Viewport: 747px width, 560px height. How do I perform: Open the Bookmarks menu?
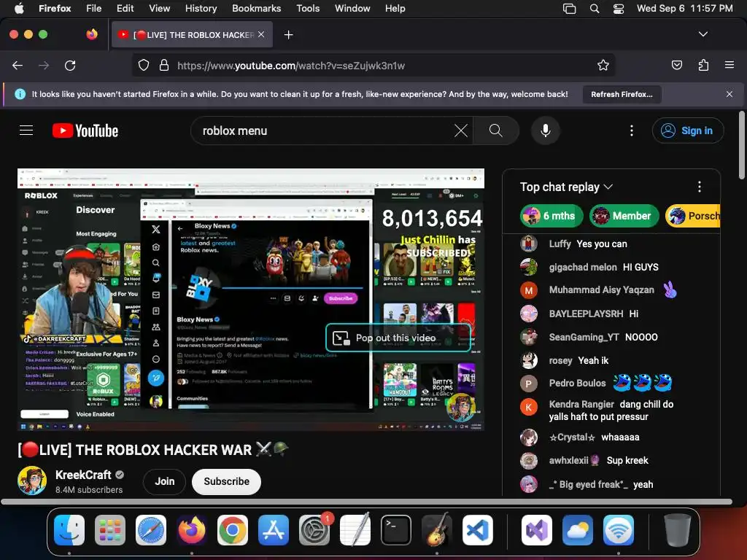pos(256,9)
